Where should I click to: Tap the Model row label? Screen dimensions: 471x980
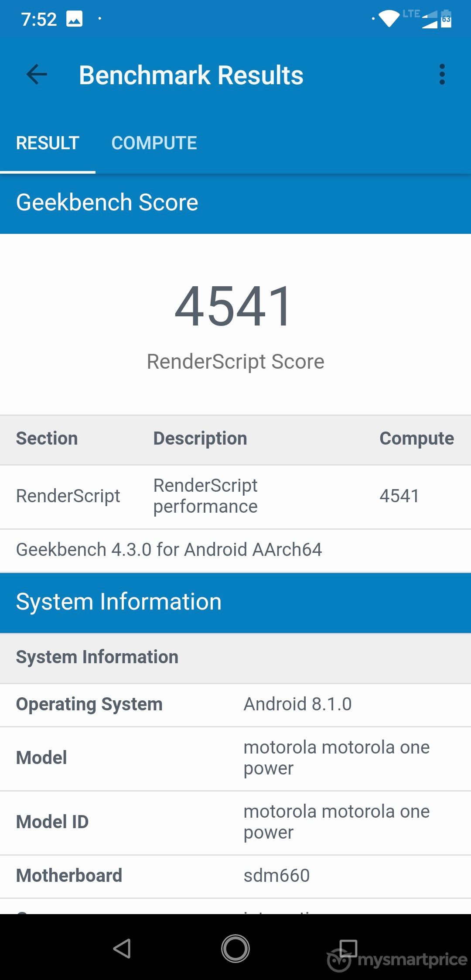(x=41, y=758)
